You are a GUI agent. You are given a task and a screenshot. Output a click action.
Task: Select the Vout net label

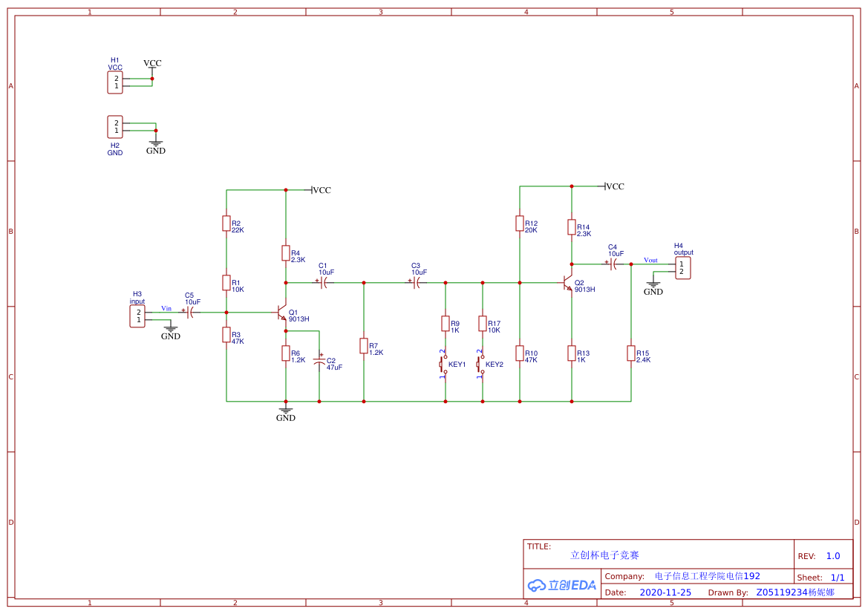(650, 260)
